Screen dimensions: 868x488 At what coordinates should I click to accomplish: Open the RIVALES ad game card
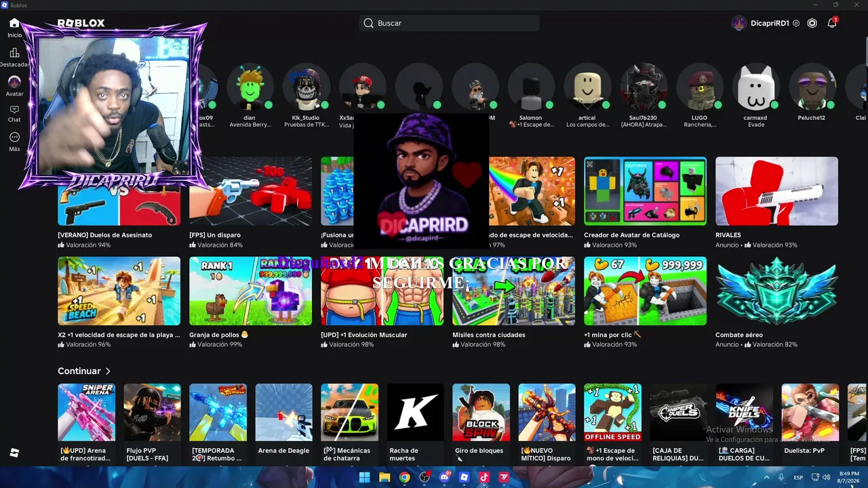[777, 203]
